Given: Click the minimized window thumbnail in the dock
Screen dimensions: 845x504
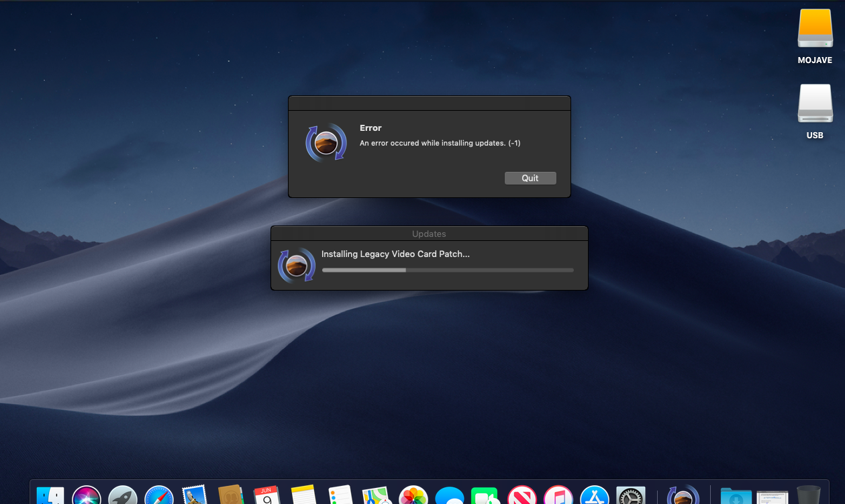Looking at the screenshot, I should (773, 497).
